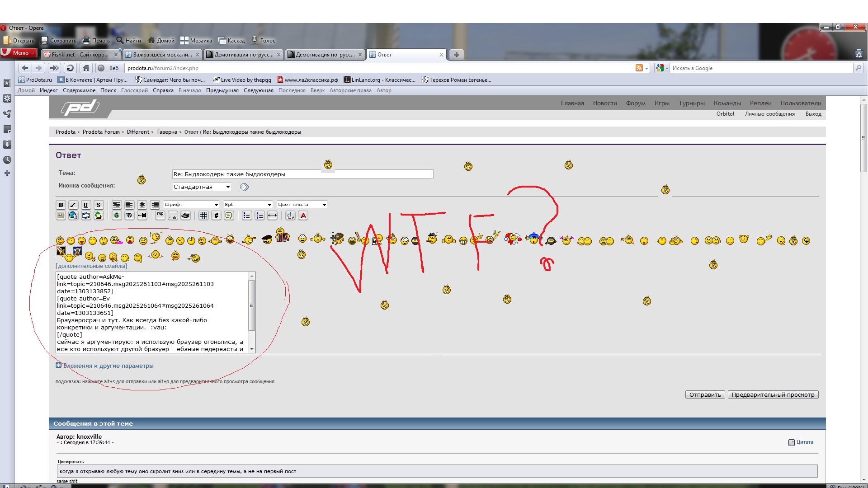Click the Мозаика tile toolbar button

coord(196,41)
